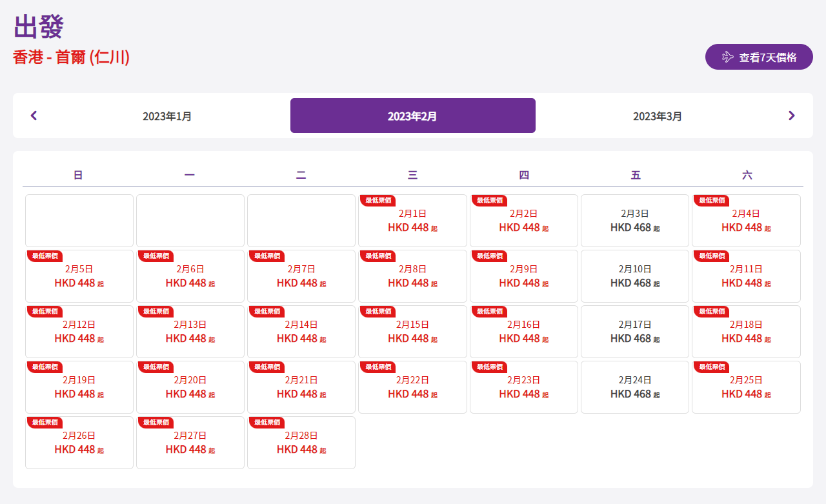
Task: Click the lowest-fare badge on 2月9日
Action: click(x=489, y=256)
